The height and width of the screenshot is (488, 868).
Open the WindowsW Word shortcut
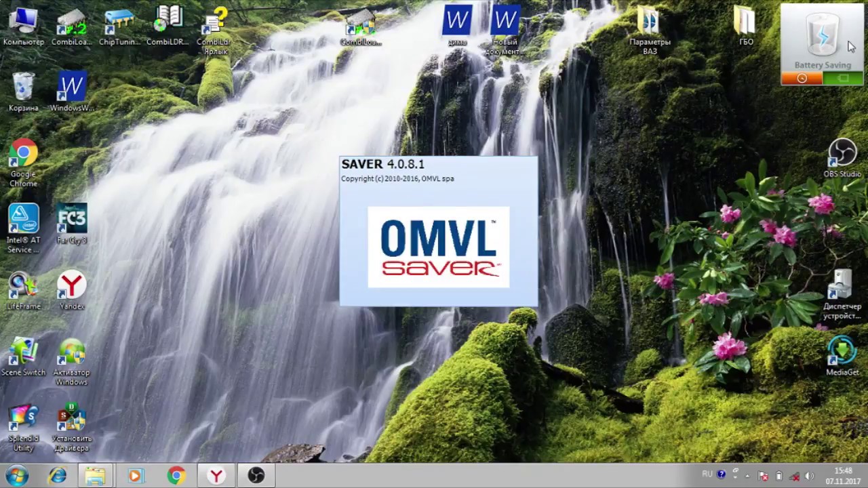click(x=72, y=92)
